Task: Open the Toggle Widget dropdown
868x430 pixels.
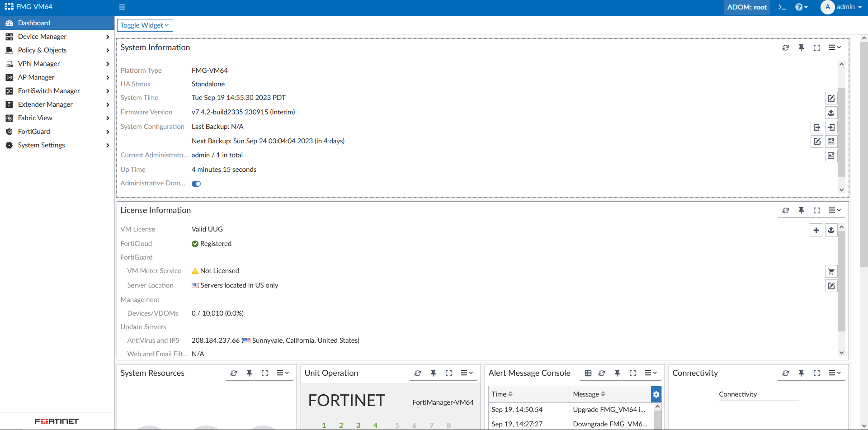Action: 145,25
